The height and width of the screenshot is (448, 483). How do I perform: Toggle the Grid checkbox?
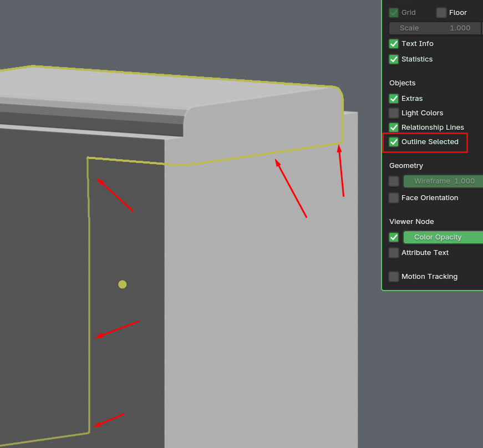[394, 13]
